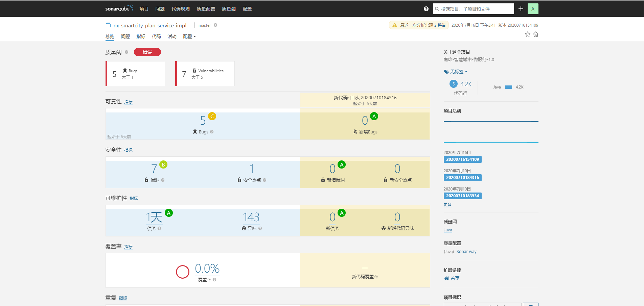
Task: Click the new vulnerabilities rating A badge
Action: [x=342, y=164]
